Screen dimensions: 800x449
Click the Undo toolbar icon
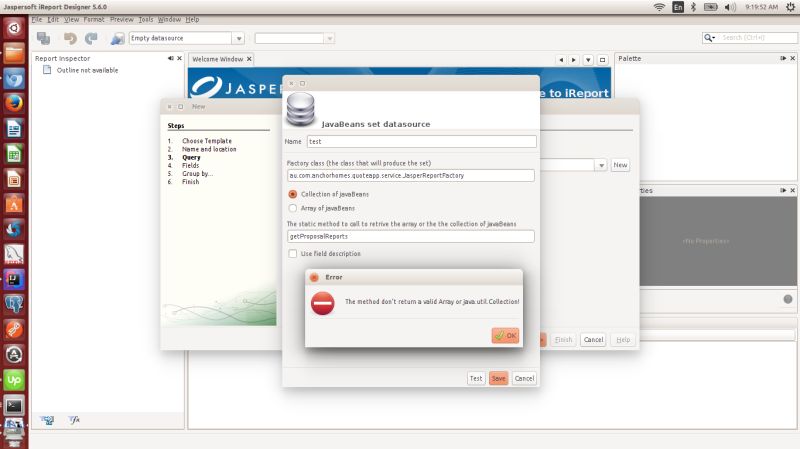(70, 38)
